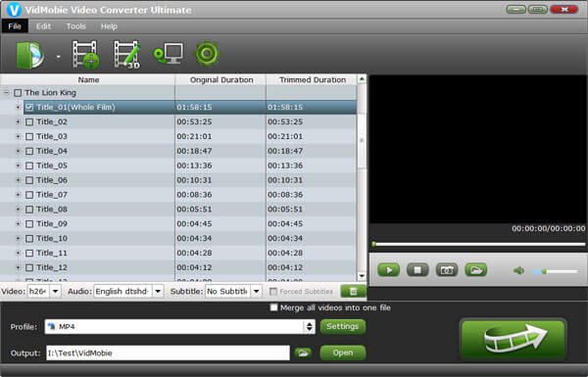Open the snapshot folder in player controls
The width and height of the screenshot is (588, 377).
pyautogui.click(x=476, y=270)
